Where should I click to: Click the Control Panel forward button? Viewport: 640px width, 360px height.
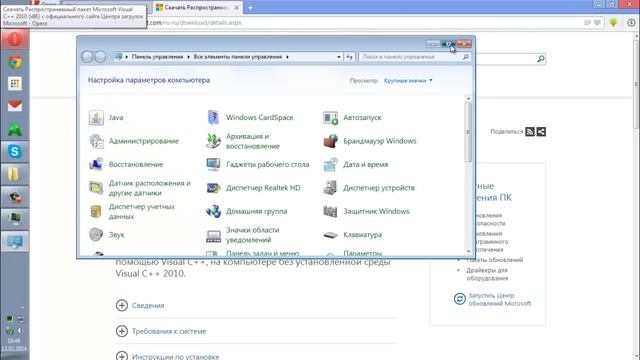tap(100, 57)
